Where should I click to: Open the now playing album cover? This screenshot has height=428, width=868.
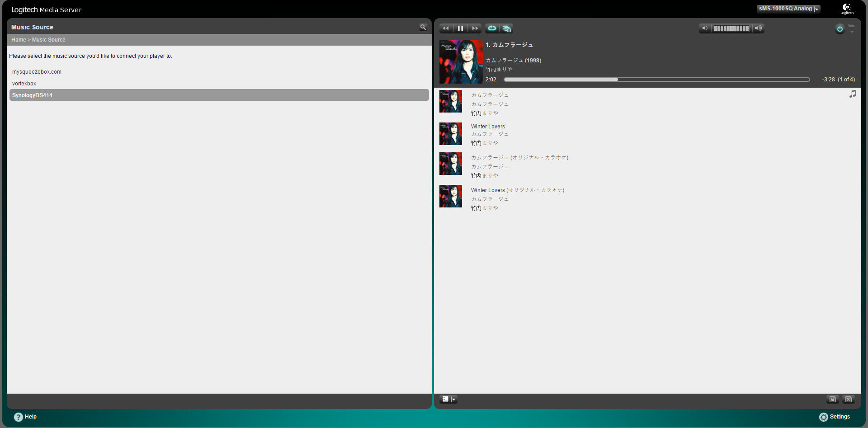tap(461, 62)
